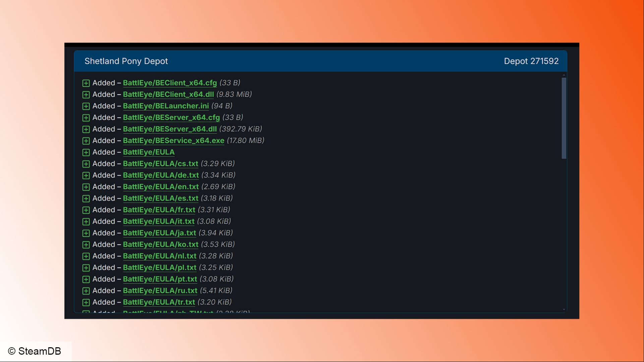This screenshot has width=644, height=362.
Task: Open the BattlEye/BELauncher.ini link
Action: tap(166, 106)
